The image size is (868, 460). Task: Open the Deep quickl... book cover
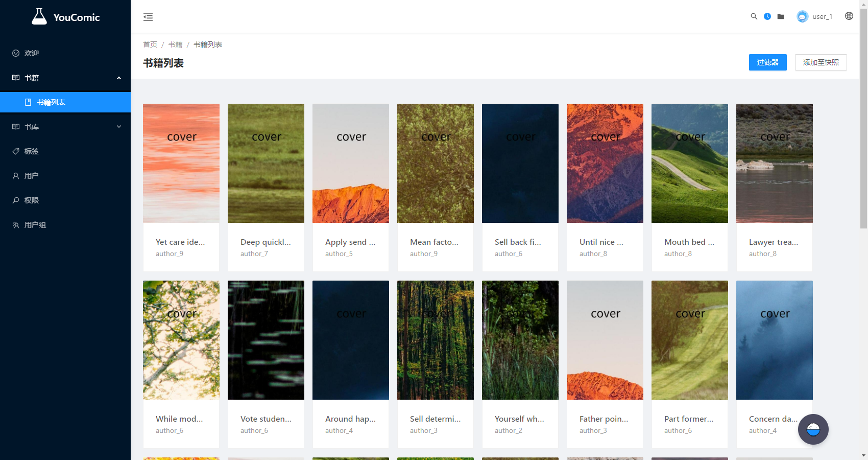(x=266, y=163)
